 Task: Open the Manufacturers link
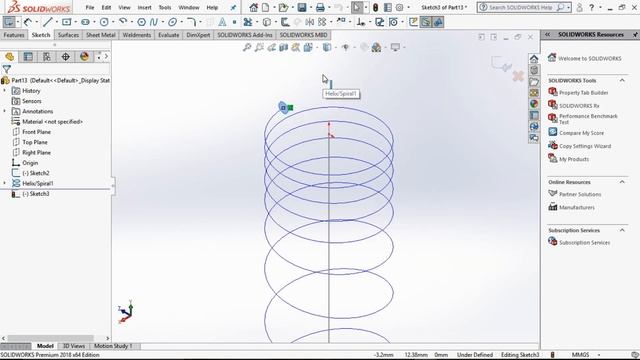(576, 207)
